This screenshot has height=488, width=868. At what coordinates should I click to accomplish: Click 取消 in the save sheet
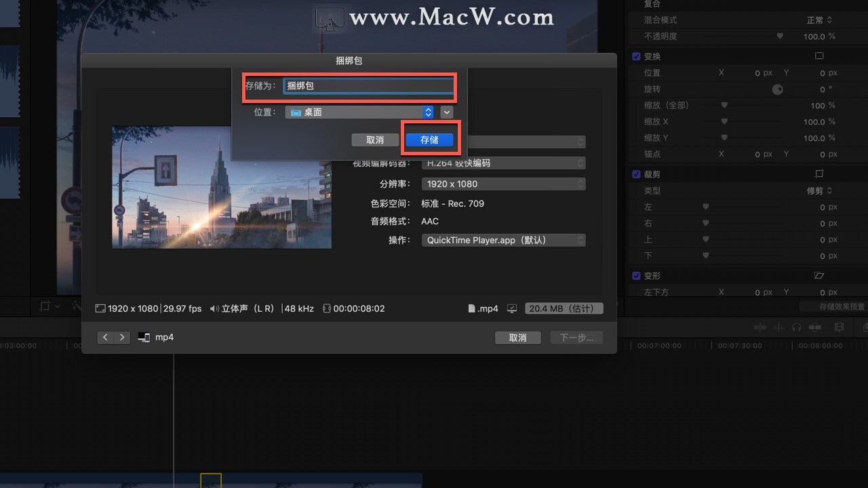click(x=375, y=140)
